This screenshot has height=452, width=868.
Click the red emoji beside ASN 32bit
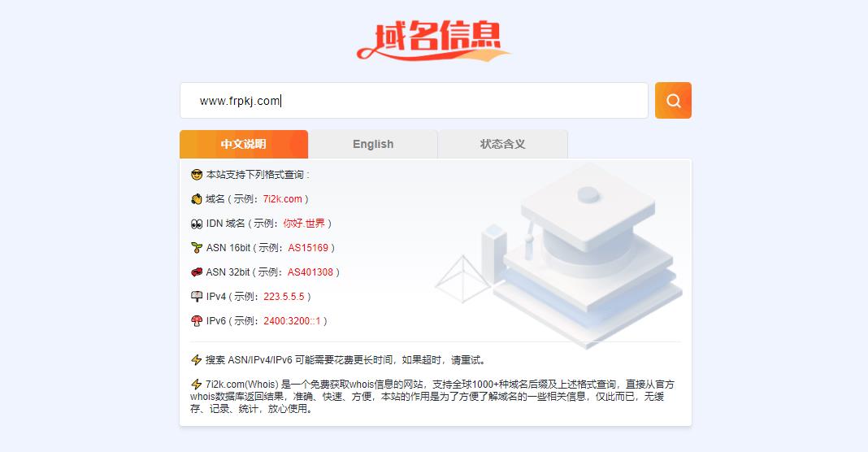(x=197, y=272)
